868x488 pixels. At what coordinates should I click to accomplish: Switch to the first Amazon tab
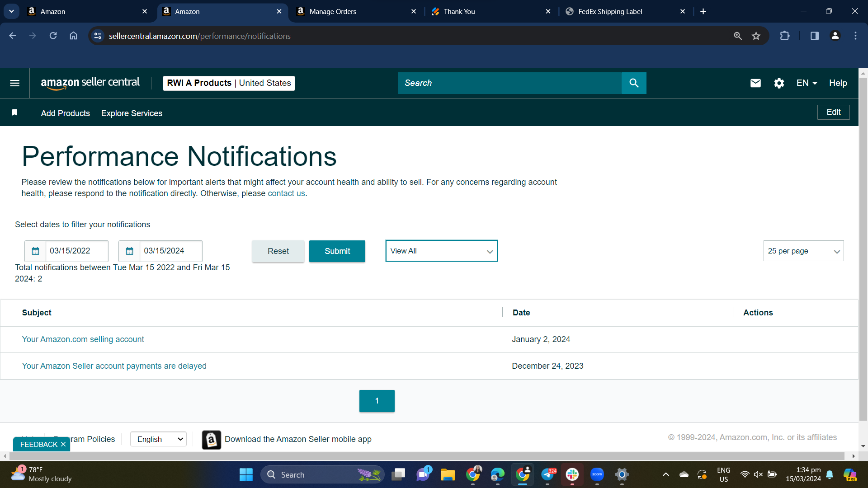click(x=87, y=11)
